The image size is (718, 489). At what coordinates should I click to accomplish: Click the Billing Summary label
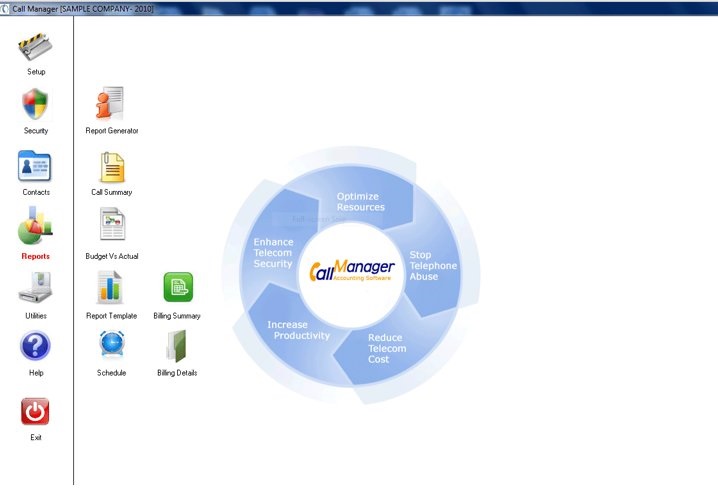pos(177,316)
